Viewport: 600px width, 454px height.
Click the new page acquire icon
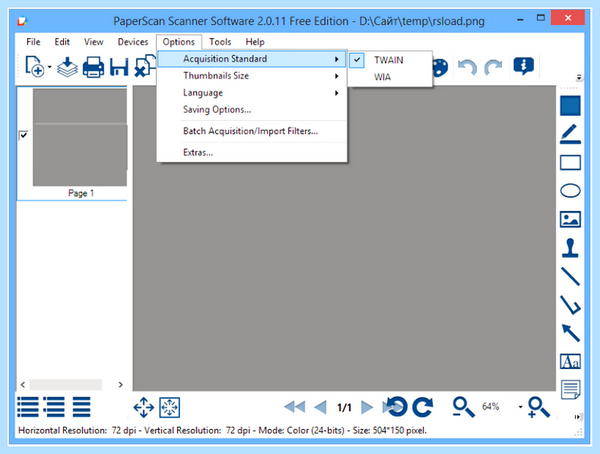click(x=34, y=67)
